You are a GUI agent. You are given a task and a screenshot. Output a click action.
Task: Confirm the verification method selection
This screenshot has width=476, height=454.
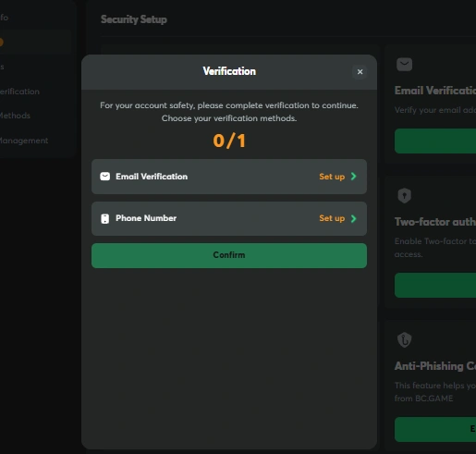coord(229,255)
